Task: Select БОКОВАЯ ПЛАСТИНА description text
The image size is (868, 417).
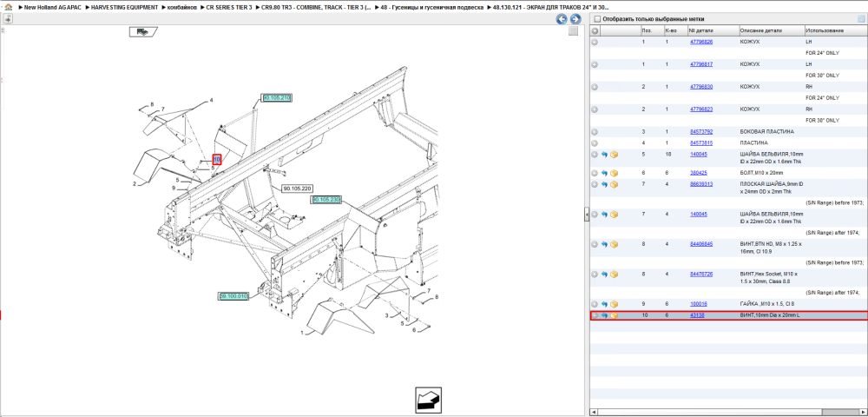Action: pyautogui.click(x=766, y=132)
